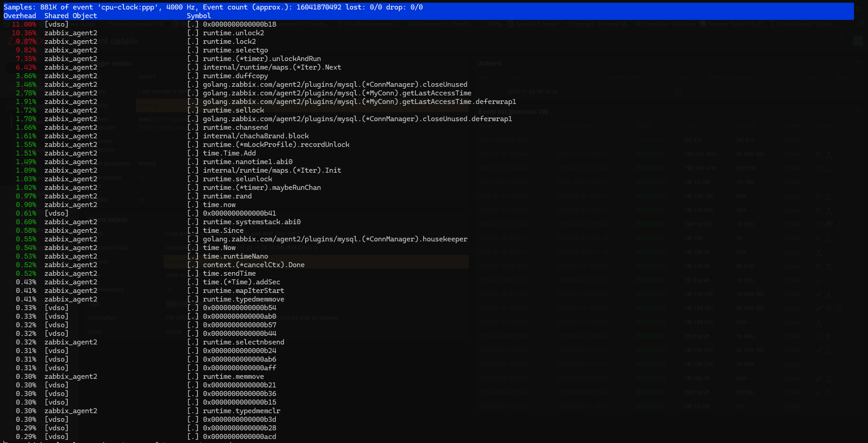
Task: Select the context.(*cancelCtx).Done row
Action: [x=254, y=265]
